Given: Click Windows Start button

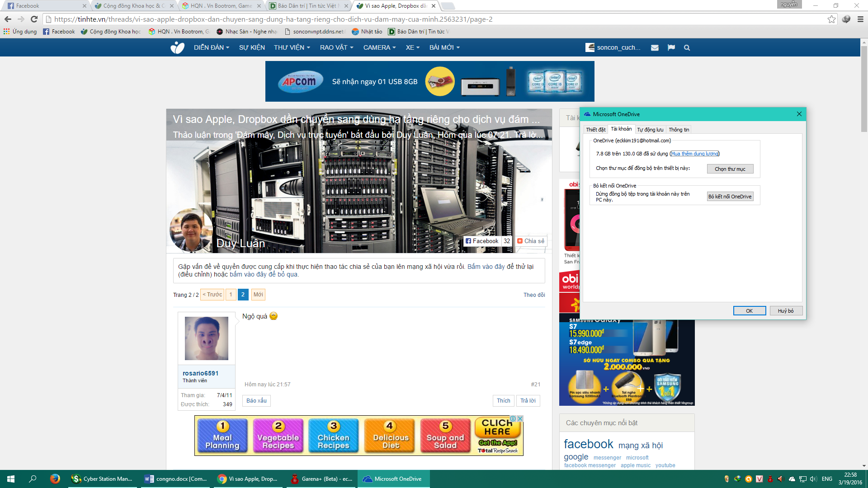Looking at the screenshot, I should pos(11,479).
